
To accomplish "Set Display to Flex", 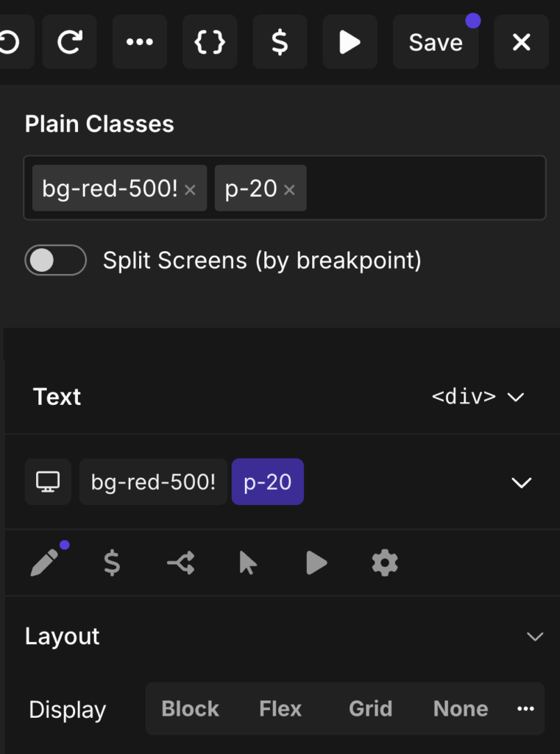I will (280, 708).
